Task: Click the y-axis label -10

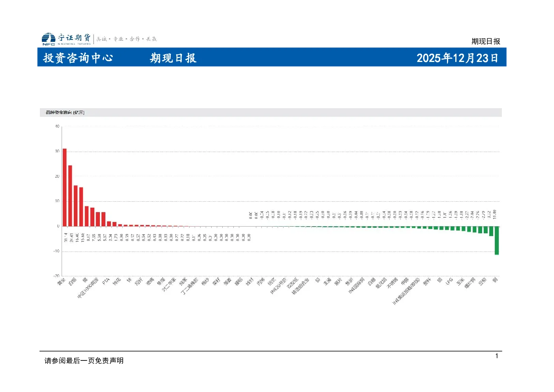Action: pyautogui.click(x=56, y=251)
